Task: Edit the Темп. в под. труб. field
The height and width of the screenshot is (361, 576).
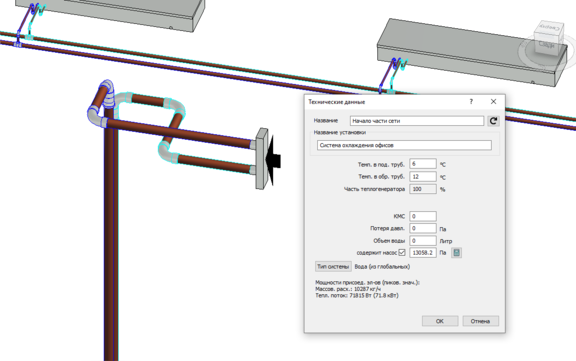Action: 423,164
